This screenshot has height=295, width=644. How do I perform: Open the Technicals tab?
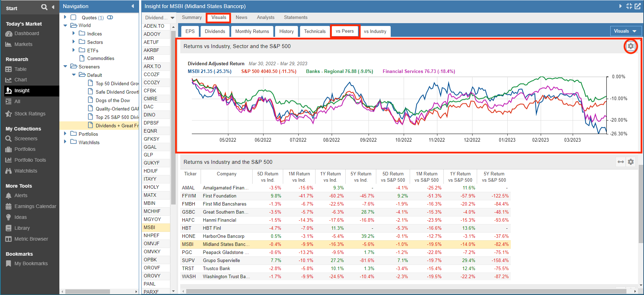pos(315,31)
